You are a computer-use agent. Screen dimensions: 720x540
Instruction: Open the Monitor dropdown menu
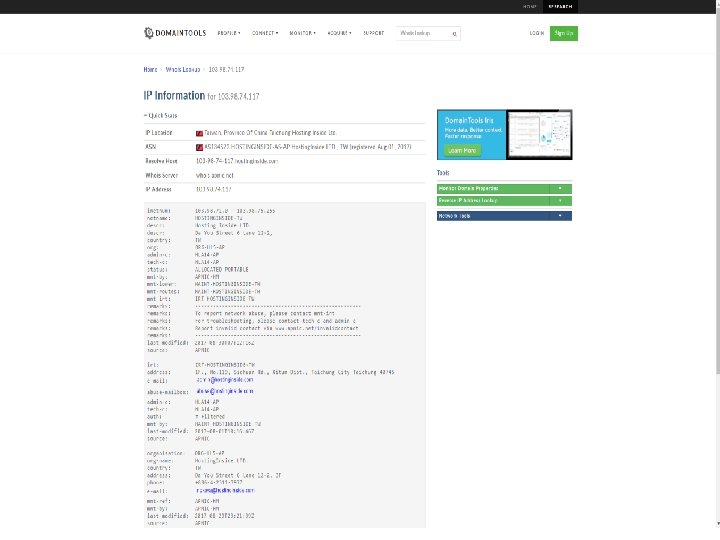[x=302, y=33]
